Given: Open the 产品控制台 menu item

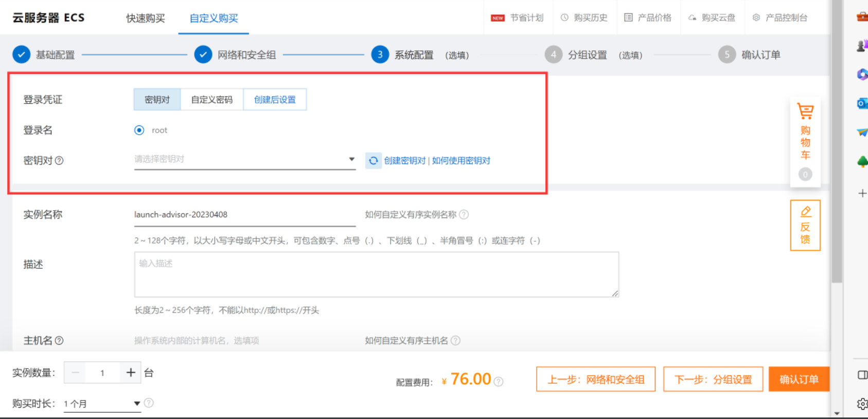Looking at the screenshot, I should click(781, 17).
